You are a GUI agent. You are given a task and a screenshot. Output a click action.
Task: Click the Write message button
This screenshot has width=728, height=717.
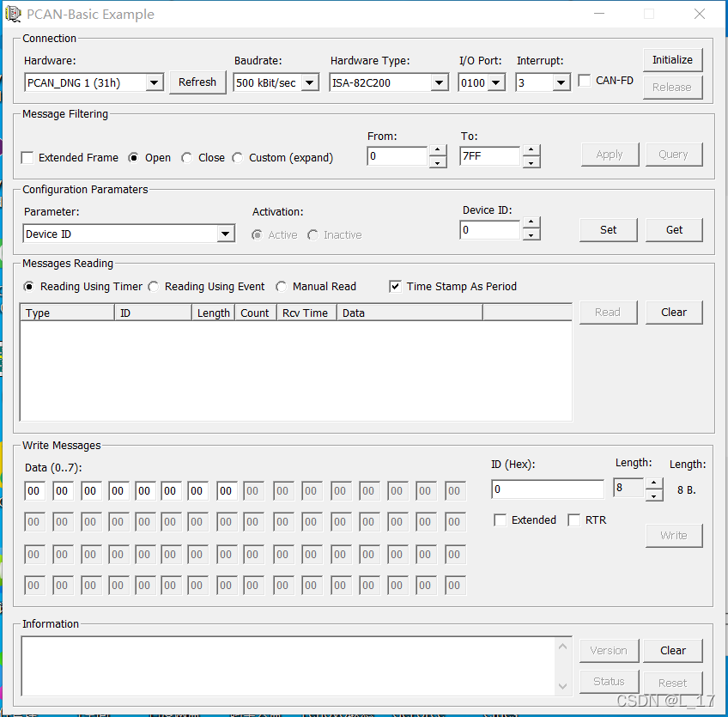674,536
